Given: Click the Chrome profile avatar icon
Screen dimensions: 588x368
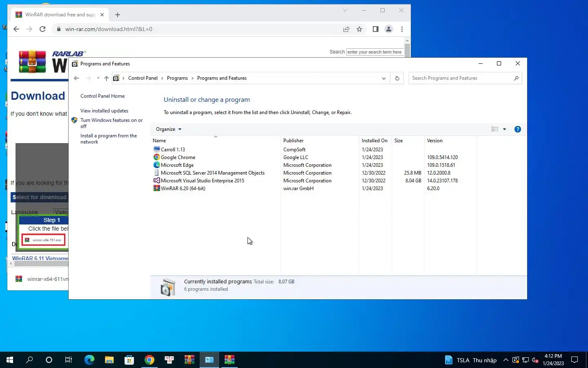Looking at the screenshot, I should [x=389, y=29].
